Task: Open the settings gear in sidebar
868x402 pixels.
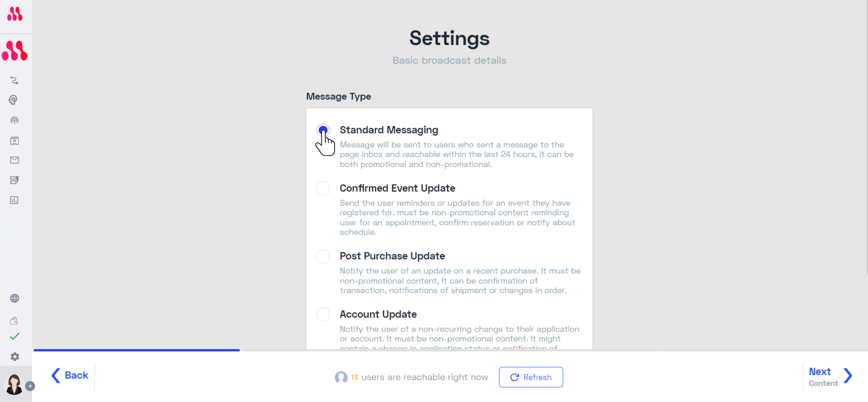Action: pos(15,357)
